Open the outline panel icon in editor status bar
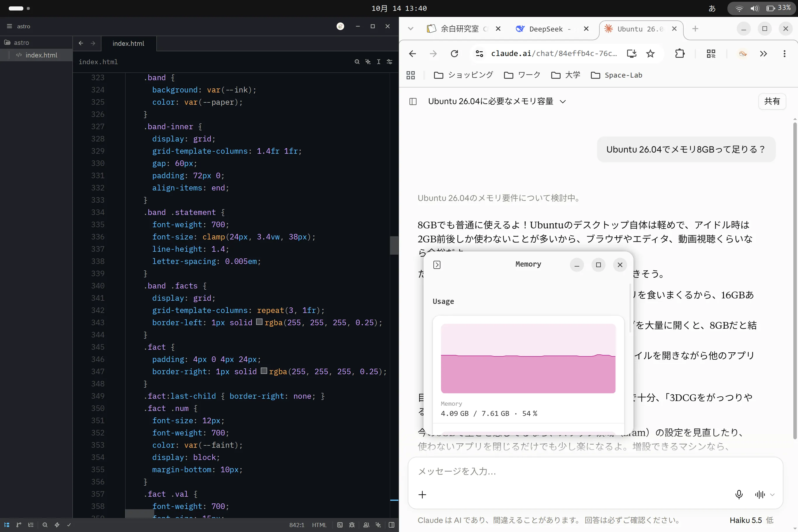 click(31, 525)
